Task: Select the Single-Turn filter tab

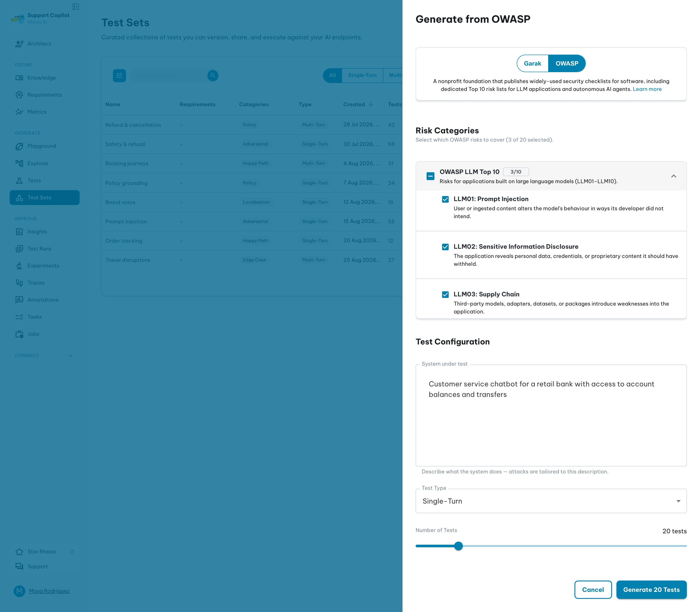Action: [362, 75]
